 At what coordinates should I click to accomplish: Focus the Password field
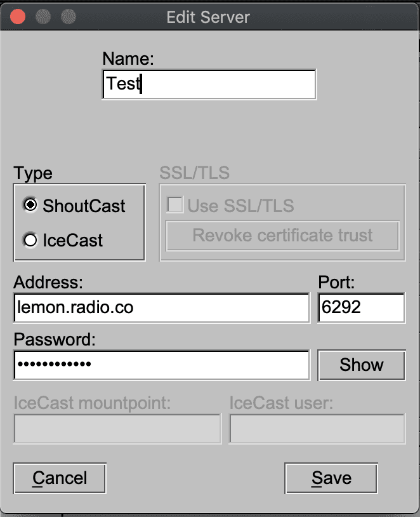[161, 365]
